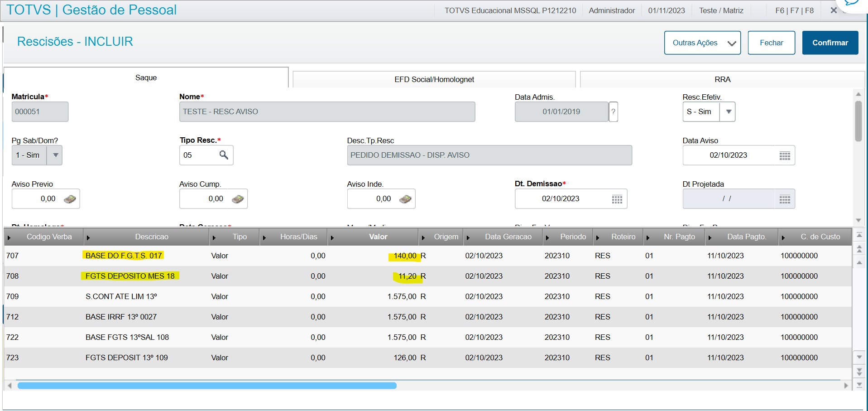Select row BASE DO F.G.T.S. 017
Viewport: 868px width, 411px height.
click(428, 256)
